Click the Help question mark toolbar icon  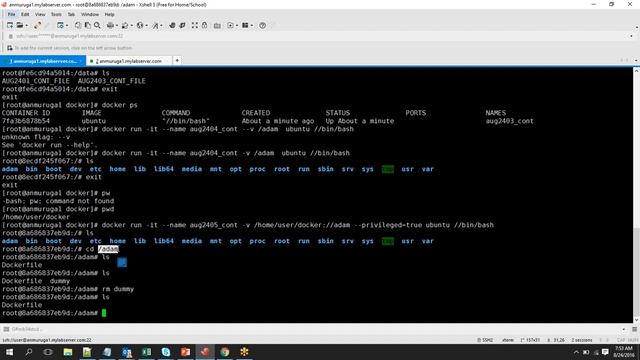pos(262,25)
